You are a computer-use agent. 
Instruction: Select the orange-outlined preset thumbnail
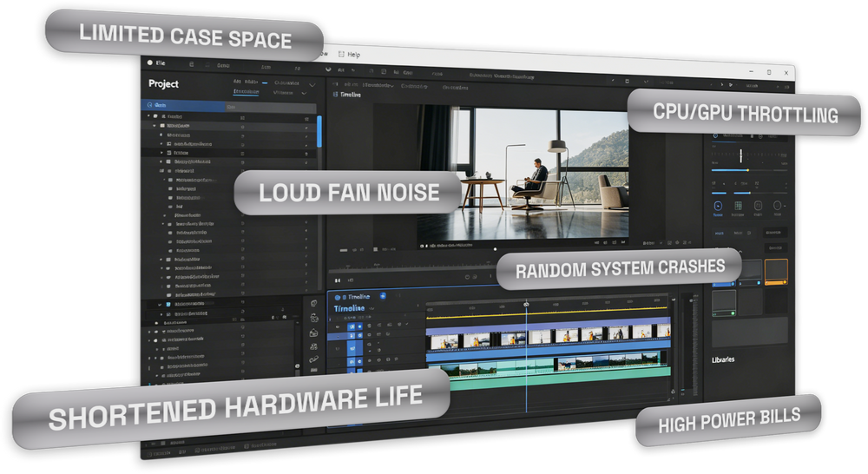[x=776, y=272]
